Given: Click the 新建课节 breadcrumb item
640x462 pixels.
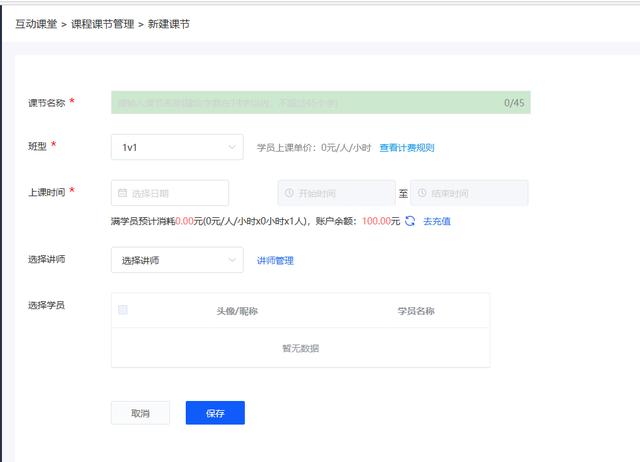Looking at the screenshot, I should (169, 24).
